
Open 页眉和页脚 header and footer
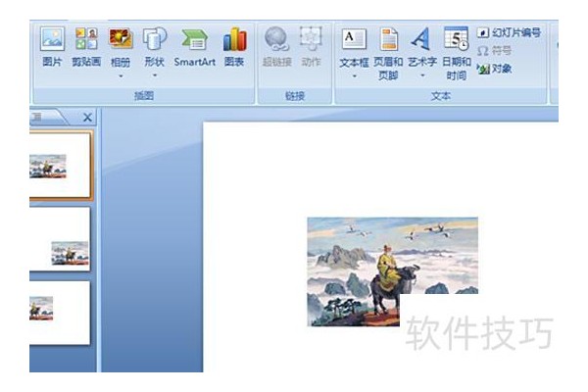coord(388,53)
